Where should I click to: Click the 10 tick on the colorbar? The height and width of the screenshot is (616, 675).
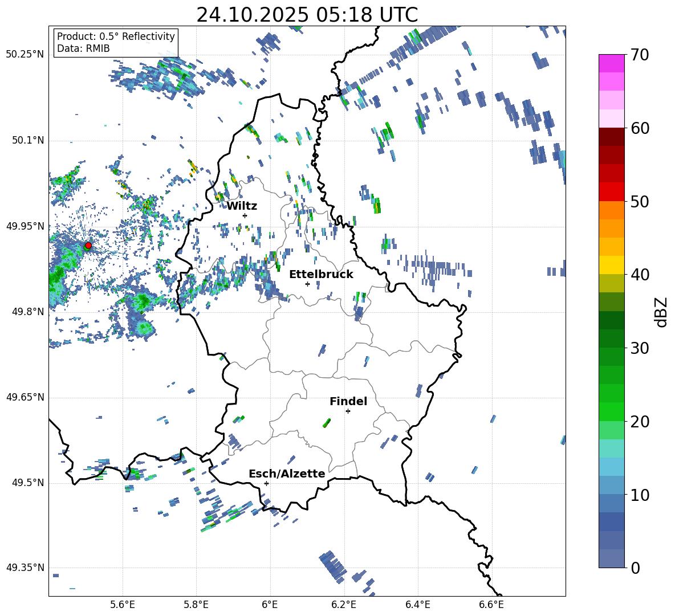pos(640,495)
